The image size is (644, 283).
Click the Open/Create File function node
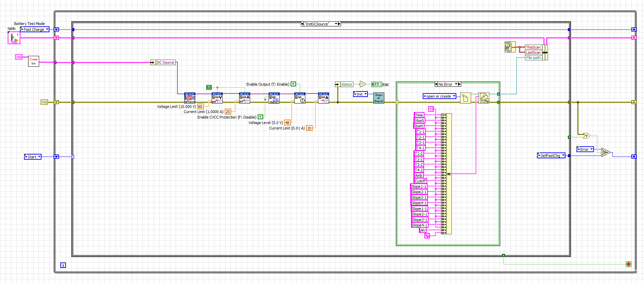[x=465, y=98]
